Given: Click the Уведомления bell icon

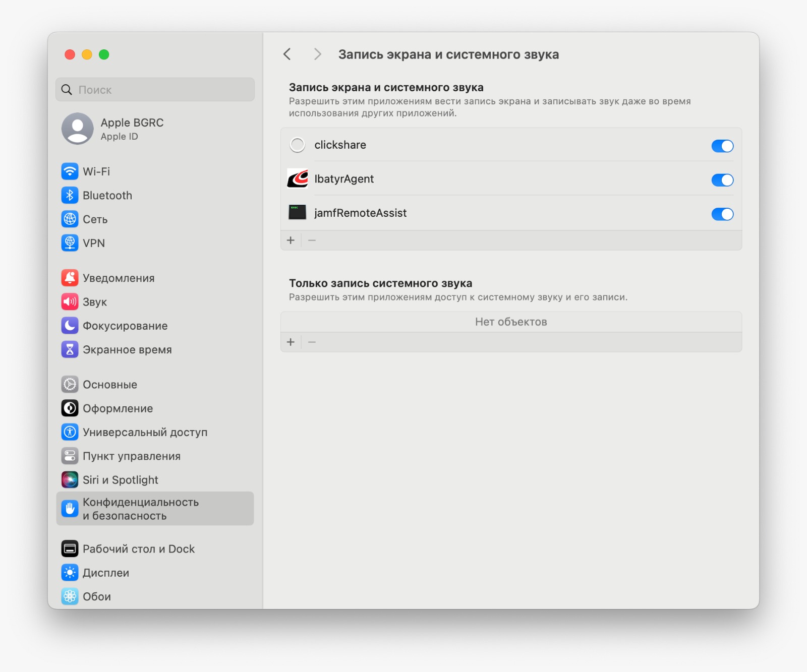Looking at the screenshot, I should pyautogui.click(x=70, y=278).
